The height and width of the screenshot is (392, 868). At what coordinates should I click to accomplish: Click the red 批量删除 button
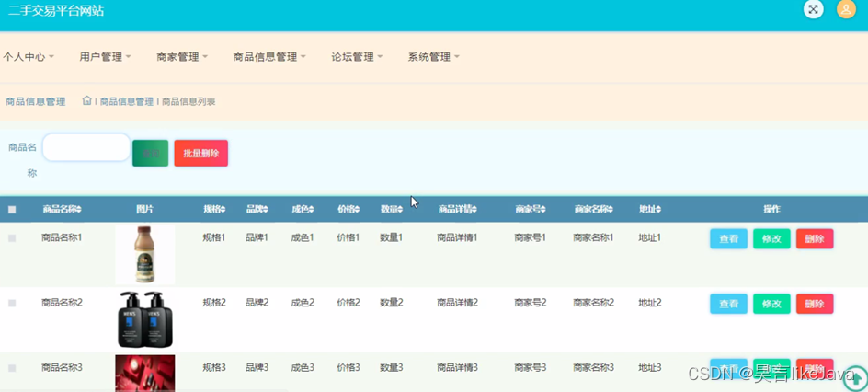[x=201, y=154]
